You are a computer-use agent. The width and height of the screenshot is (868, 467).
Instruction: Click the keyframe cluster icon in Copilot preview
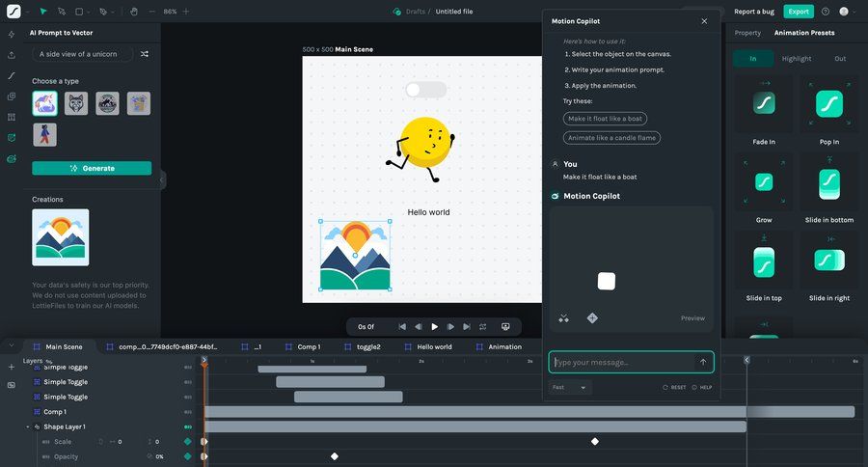click(x=563, y=318)
